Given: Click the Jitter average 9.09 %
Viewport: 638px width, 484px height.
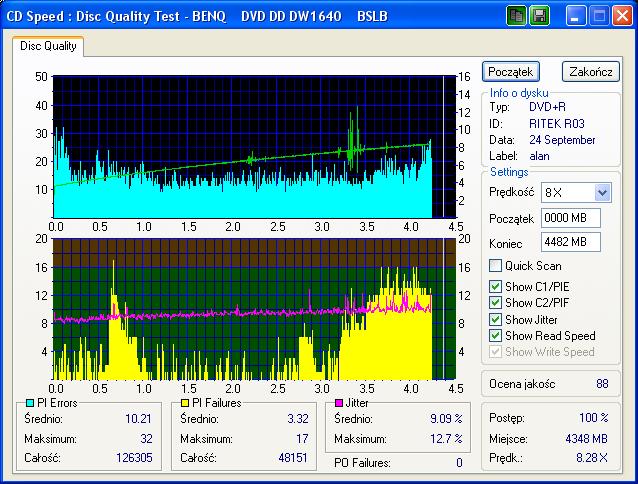Looking at the screenshot, I should pyautogui.click(x=446, y=419).
